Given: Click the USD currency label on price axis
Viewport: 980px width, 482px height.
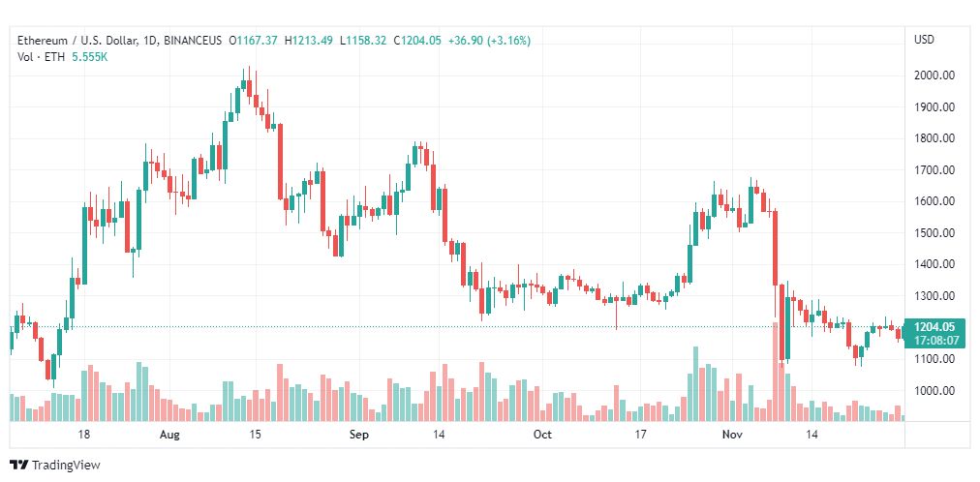Looking at the screenshot, I should point(924,40).
